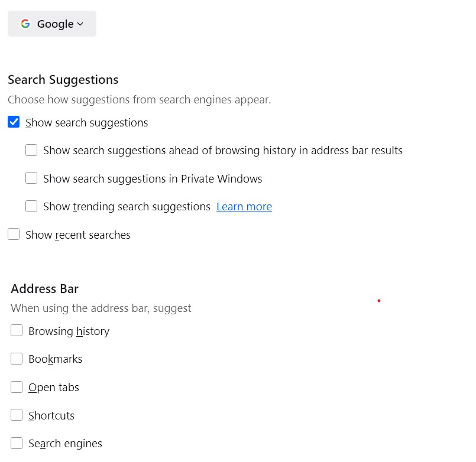Click the 'Open tabs' label text

54,388
